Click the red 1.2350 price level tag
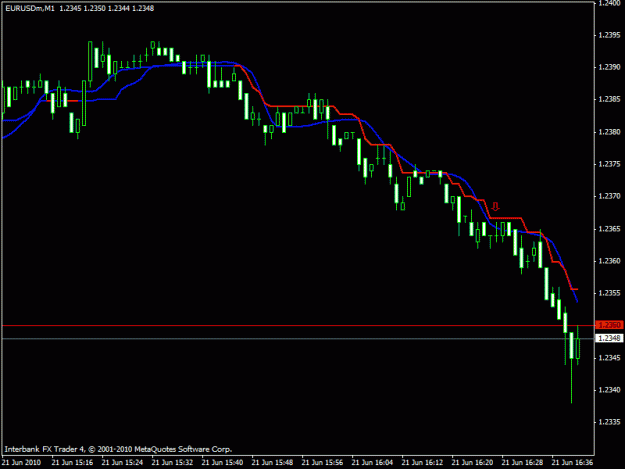625x469 pixels. [609, 325]
